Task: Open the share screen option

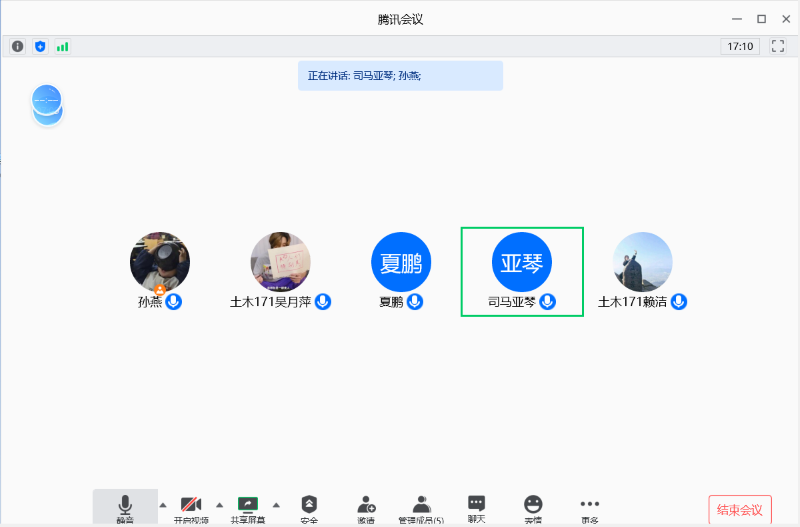Action: (x=247, y=507)
